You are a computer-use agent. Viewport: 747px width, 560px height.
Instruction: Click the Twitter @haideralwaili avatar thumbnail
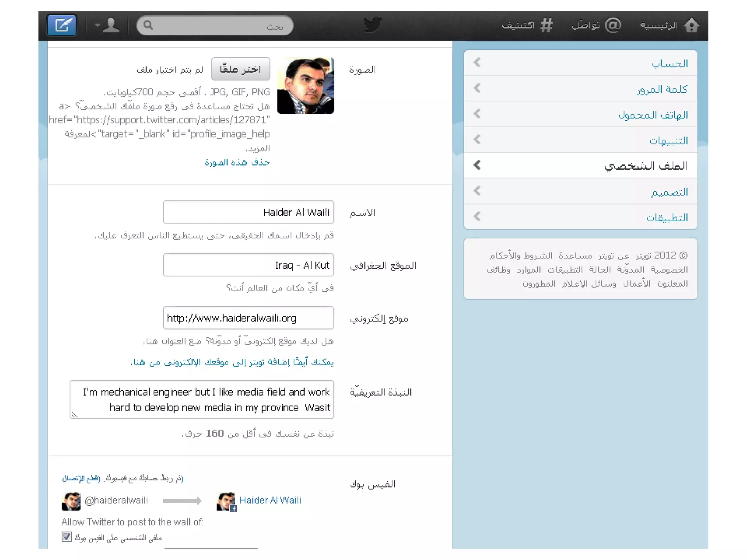71,501
